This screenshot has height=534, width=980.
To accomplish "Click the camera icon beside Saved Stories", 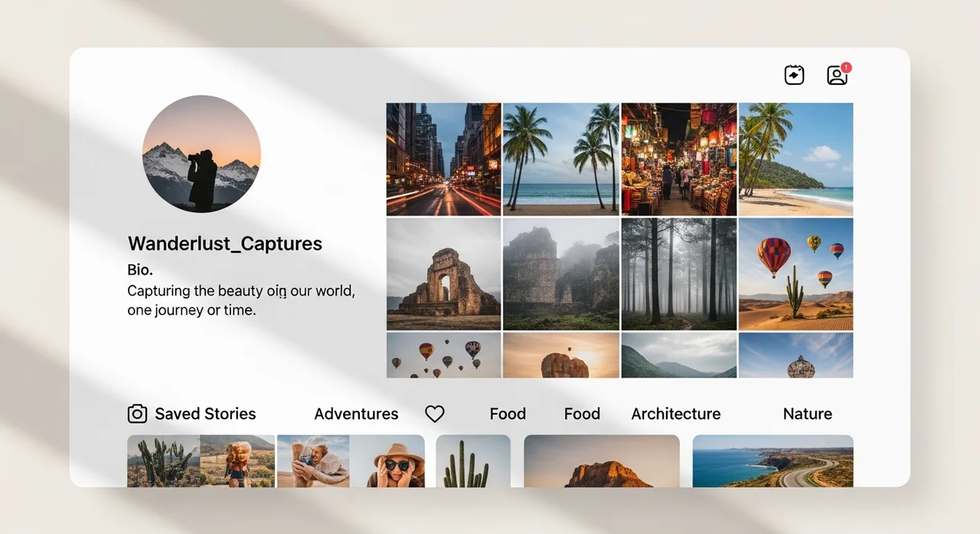I will click(137, 414).
